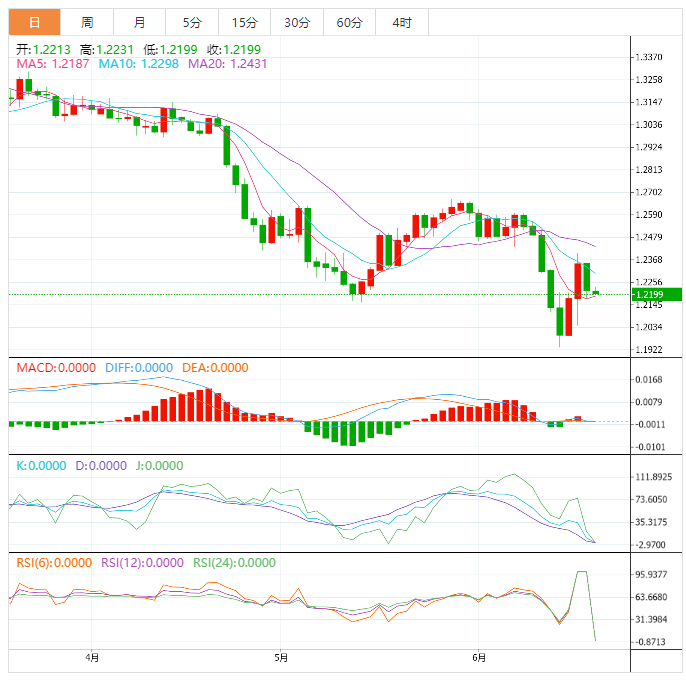Click the 1.2368 price axis value
Screen dimensions: 686x684
click(648, 260)
